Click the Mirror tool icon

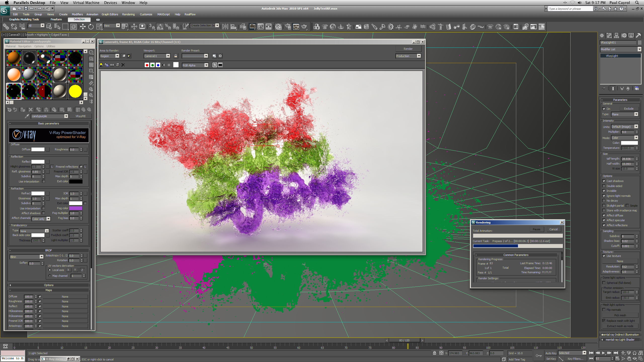pos(225,27)
